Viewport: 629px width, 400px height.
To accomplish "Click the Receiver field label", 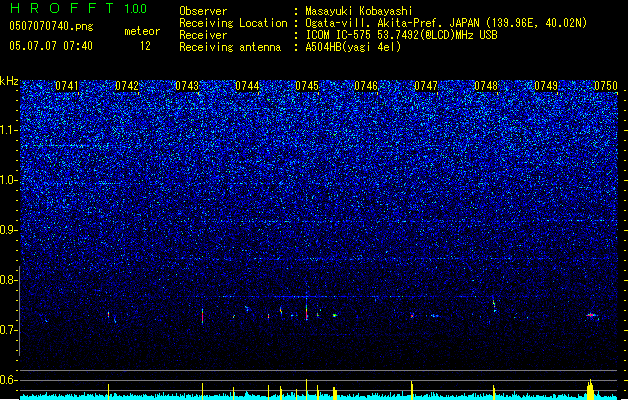I will [203, 35].
